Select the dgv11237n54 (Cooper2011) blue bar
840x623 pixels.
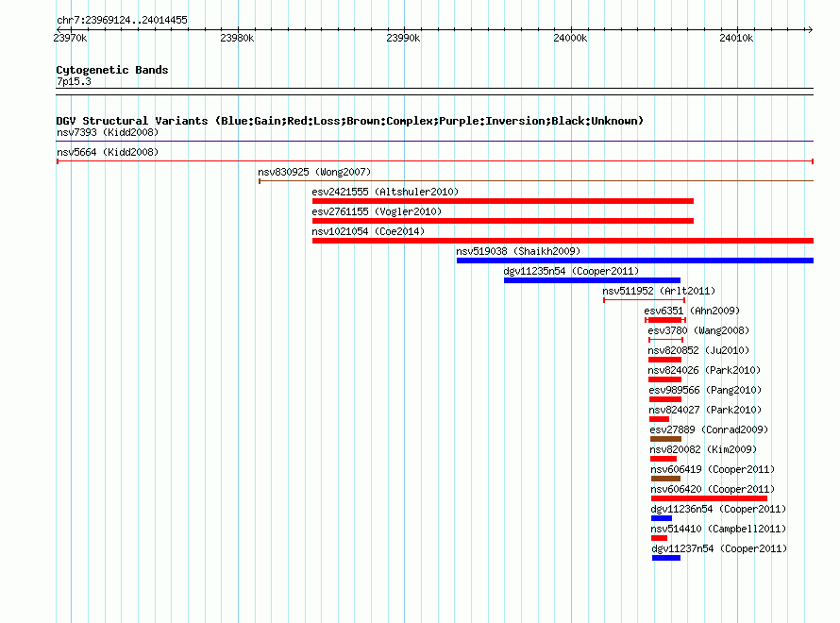tap(666, 558)
